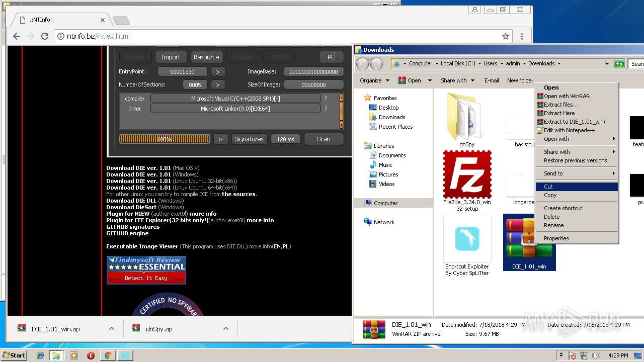Open the dnSpy folder in Downloads
The image size is (644, 362).
click(467, 120)
